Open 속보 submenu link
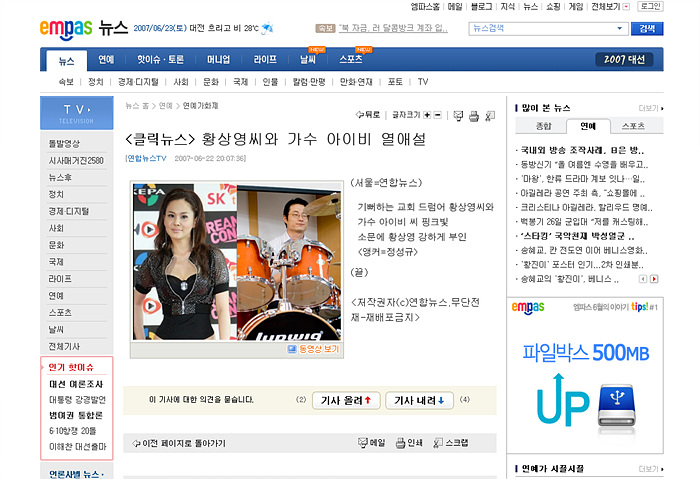 (x=66, y=82)
